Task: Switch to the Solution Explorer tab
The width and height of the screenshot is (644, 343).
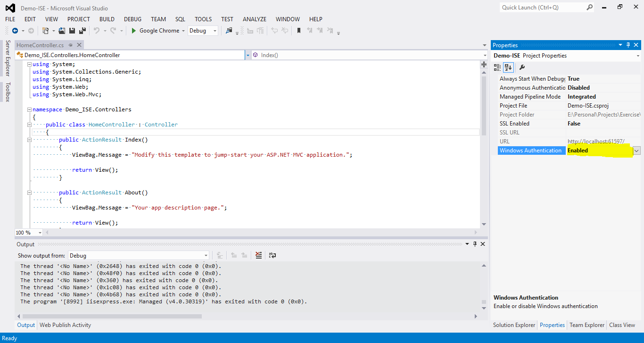Action: [514, 325]
